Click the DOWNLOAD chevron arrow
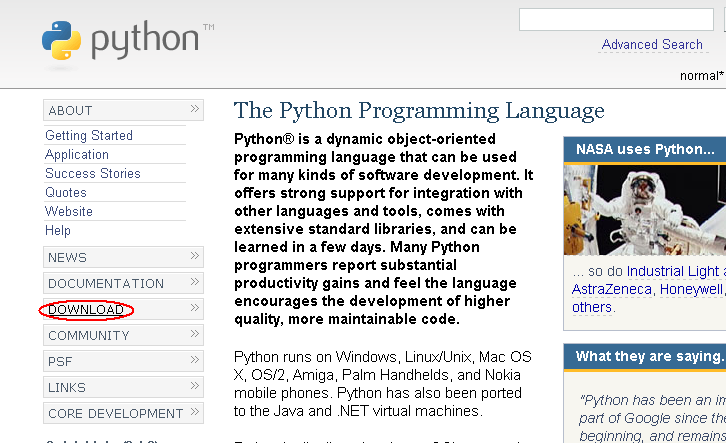Screen dimensions: 726x443 click(195, 308)
